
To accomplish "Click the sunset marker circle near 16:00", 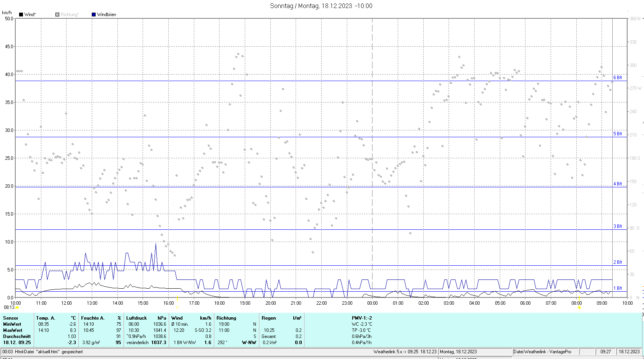I will (177, 307).
